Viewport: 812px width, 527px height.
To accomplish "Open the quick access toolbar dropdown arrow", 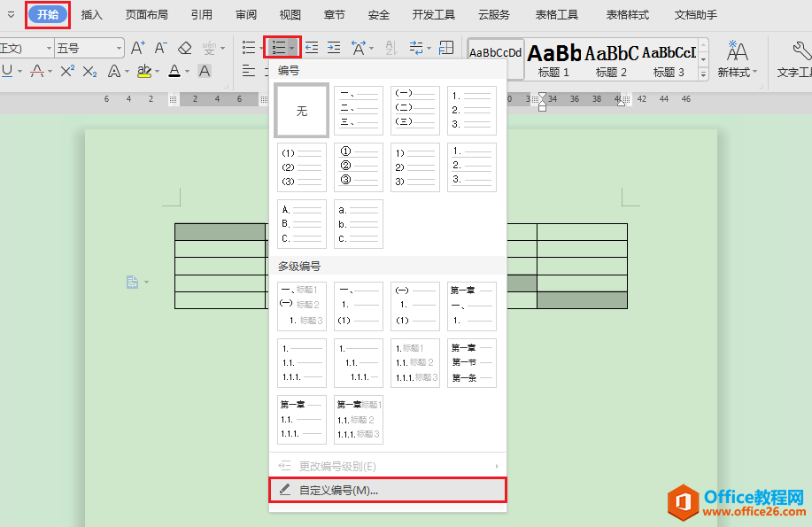I will 11,15.
